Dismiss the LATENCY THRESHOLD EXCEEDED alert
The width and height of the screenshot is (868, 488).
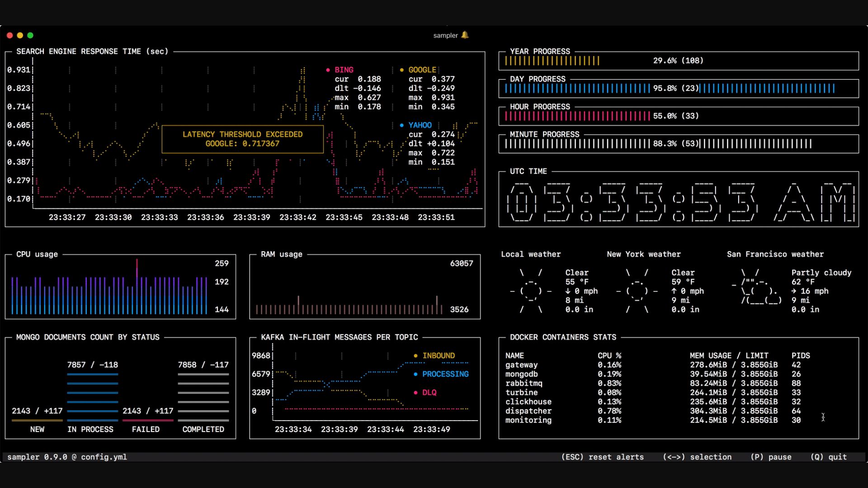pos(242,139)
